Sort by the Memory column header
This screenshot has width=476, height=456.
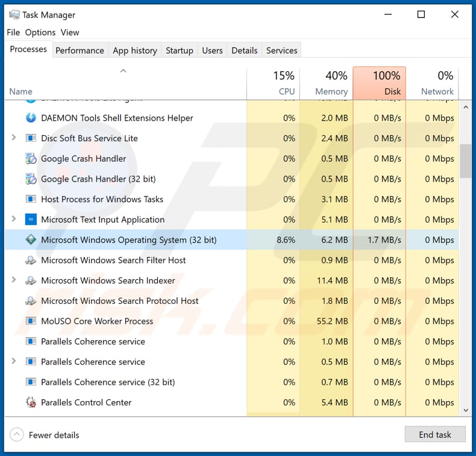coord(327,83)
